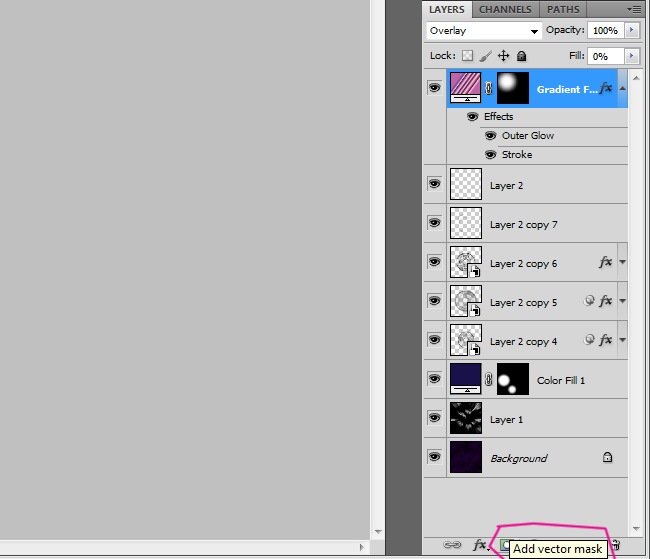Hide the Color Fill 1 layer
The image size is (650, 559).
[x=434, y=379]
